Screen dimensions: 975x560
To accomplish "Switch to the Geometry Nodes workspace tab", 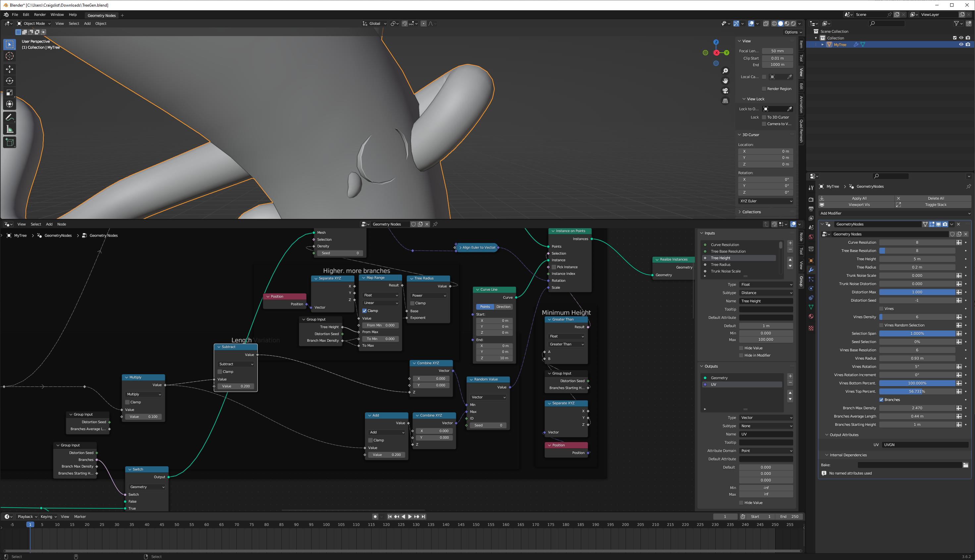I will click(102, 15).
